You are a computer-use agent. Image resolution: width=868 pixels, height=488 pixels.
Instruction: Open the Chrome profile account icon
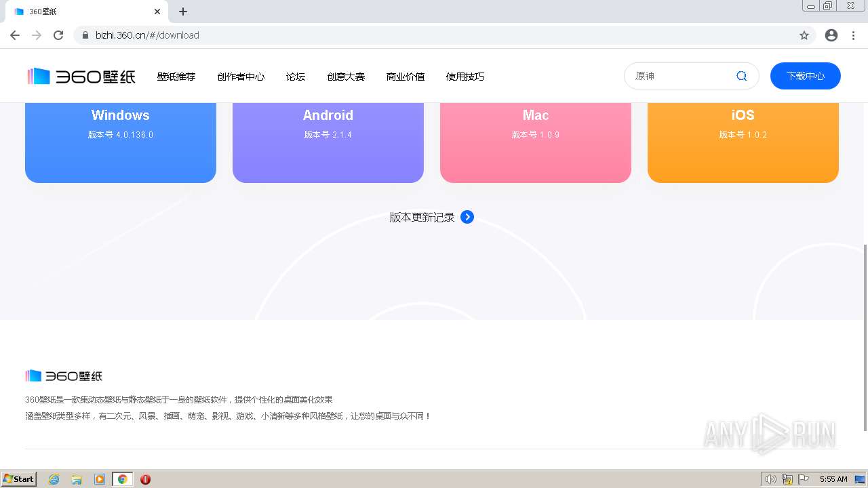(x=831, y=35)
